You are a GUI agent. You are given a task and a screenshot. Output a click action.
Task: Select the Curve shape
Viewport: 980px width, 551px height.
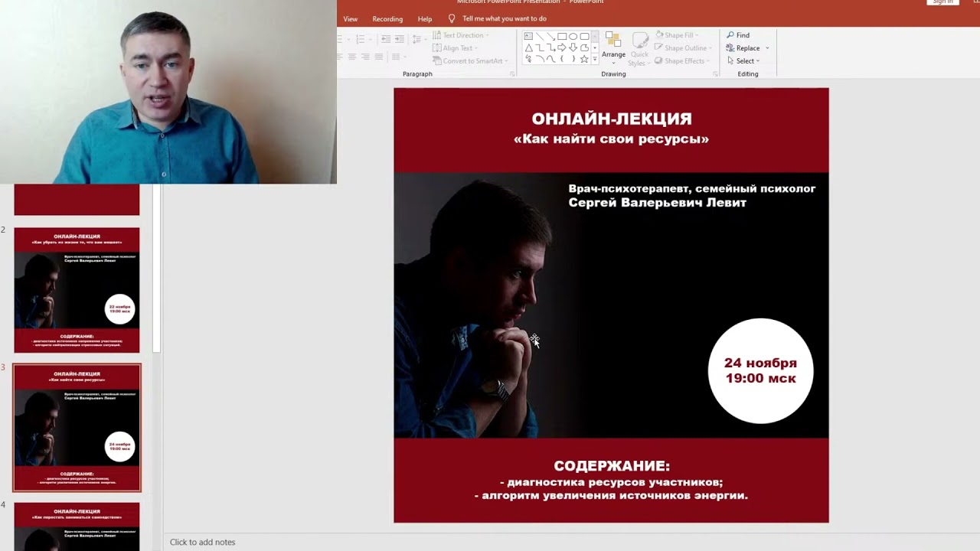551,59
